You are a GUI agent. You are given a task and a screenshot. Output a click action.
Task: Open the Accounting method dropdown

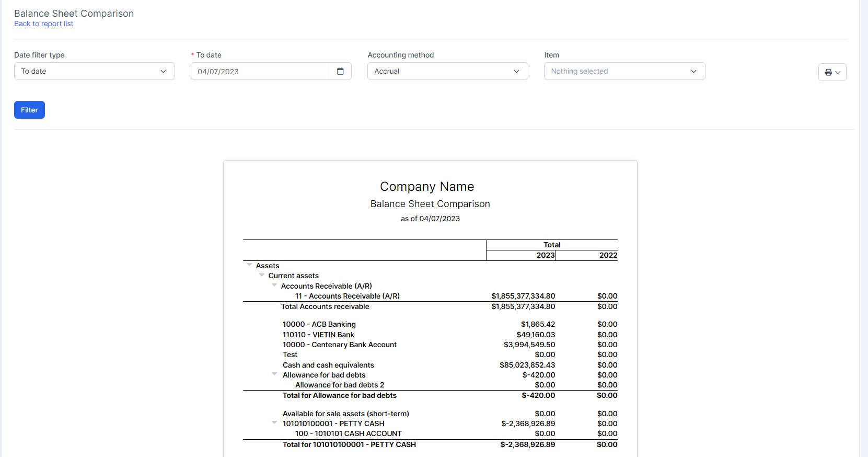[x=447, y=71]
